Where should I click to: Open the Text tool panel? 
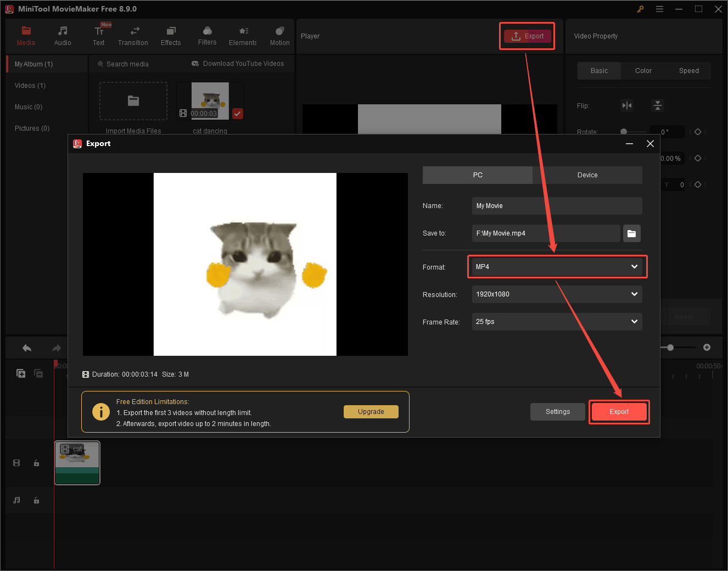[99, 36]
